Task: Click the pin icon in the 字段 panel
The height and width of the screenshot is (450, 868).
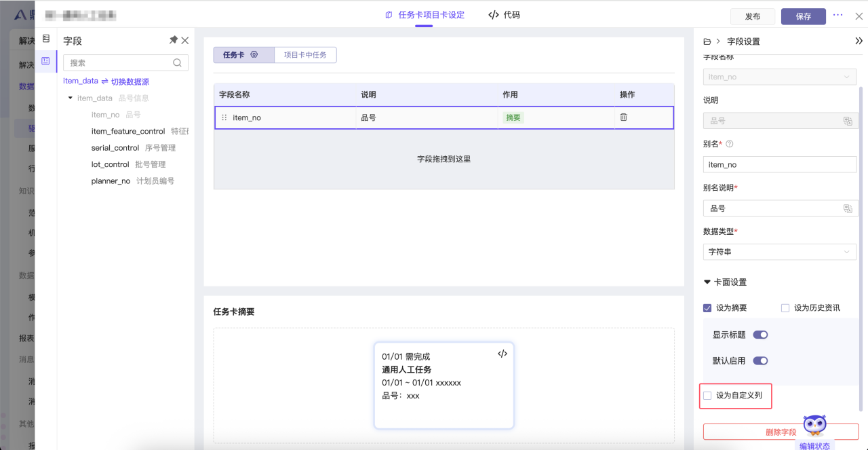Action: (x=174, y=41)
